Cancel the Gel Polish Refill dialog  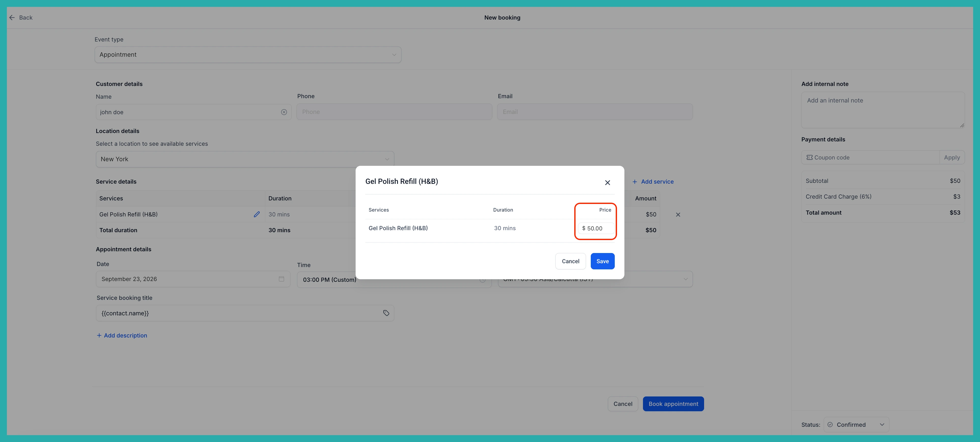pos(570,261)
